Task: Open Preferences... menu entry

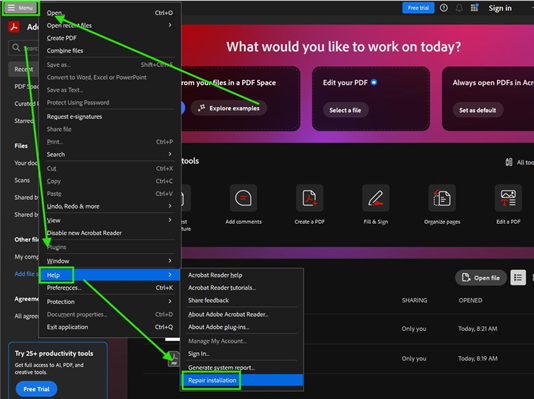Action: pos(110,288)
